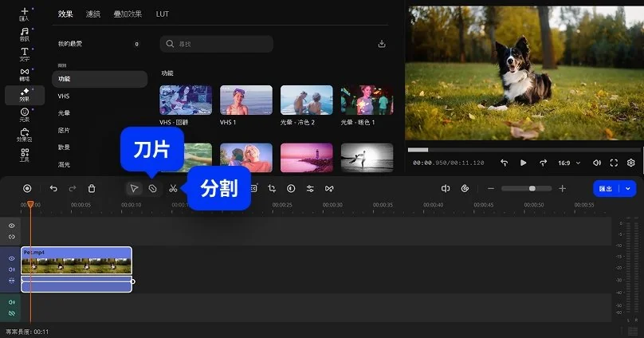Switch to the 效果 tab
Viewport: 644px width, 338px height.
[x=65, y=14]
